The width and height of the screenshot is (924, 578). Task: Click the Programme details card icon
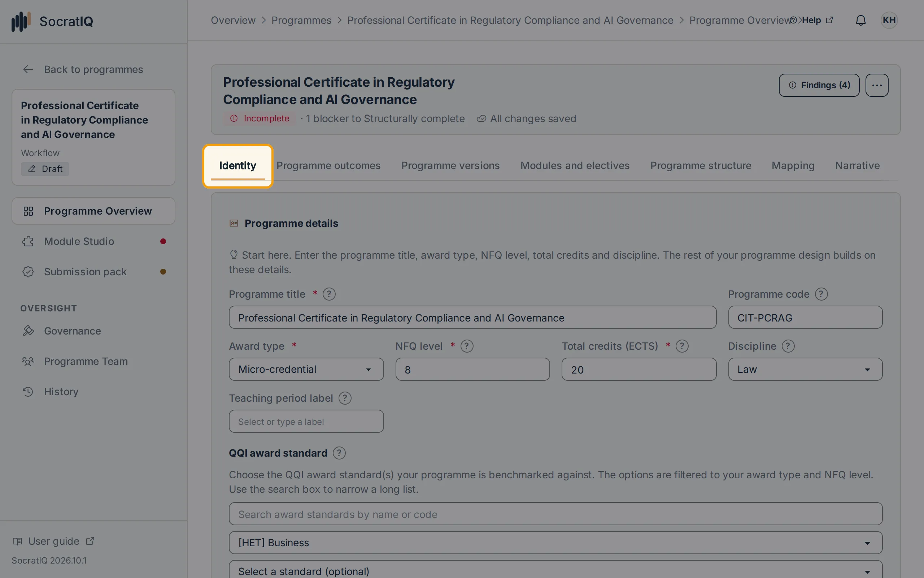point(234,223)
